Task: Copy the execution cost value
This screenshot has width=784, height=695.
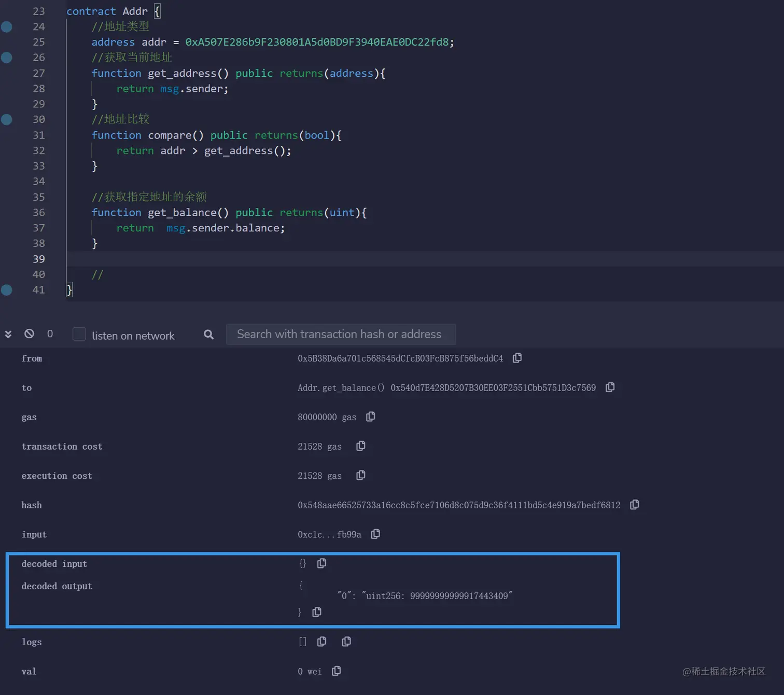Action: 361,475
